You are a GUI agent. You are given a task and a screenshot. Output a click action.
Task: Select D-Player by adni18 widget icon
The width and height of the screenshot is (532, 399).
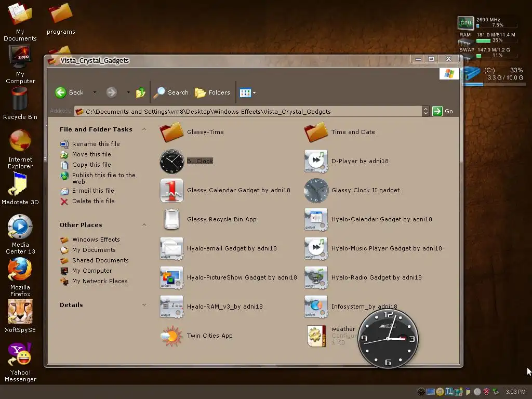(x=316, y=161)
